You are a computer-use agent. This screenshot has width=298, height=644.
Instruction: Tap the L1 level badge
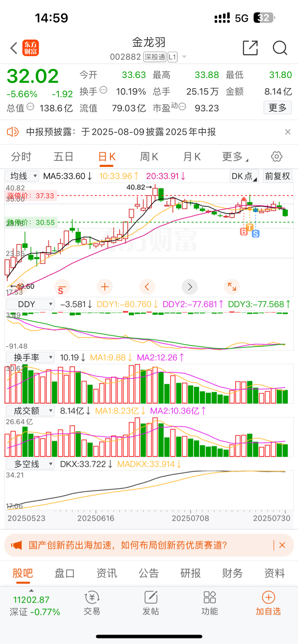(173, 57)
